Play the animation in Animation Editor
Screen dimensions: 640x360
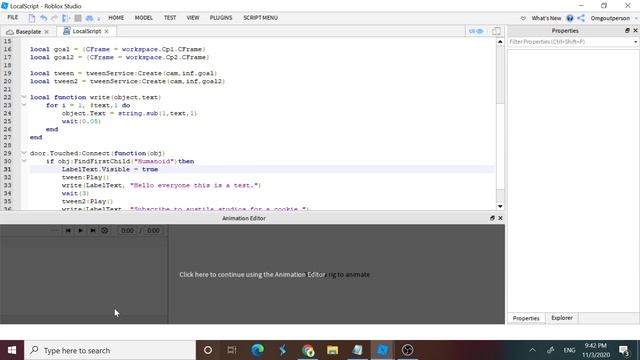tap(80, 231)
